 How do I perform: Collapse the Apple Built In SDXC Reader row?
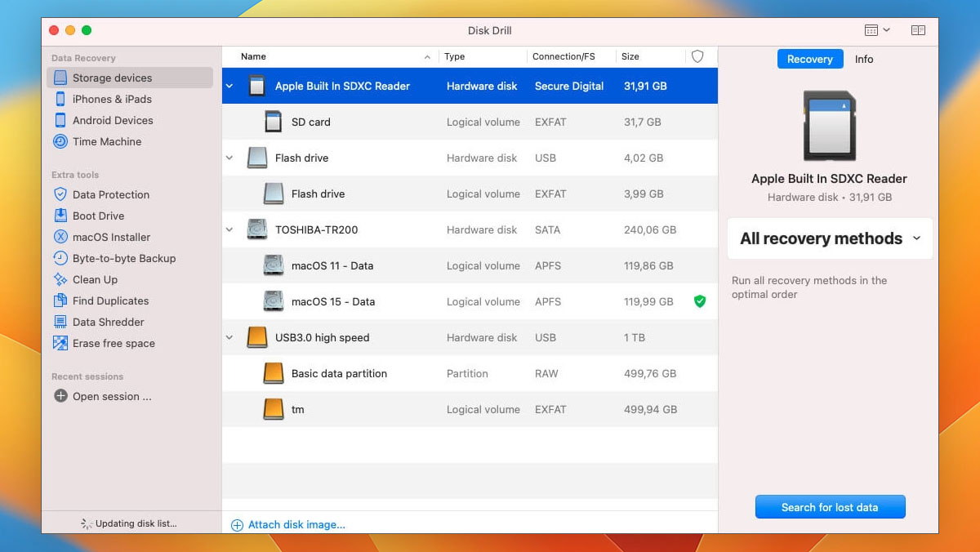[x=229, y=86]
